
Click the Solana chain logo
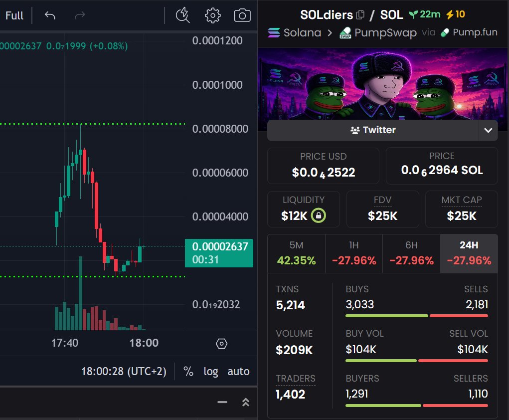coord(274,32)
